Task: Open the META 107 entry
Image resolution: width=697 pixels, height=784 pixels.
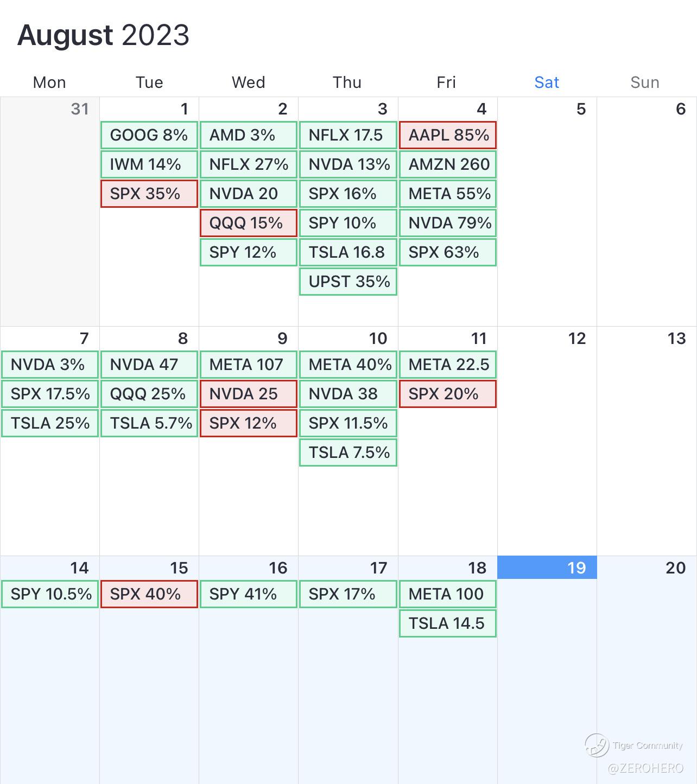Action: [x=249, y=365]
